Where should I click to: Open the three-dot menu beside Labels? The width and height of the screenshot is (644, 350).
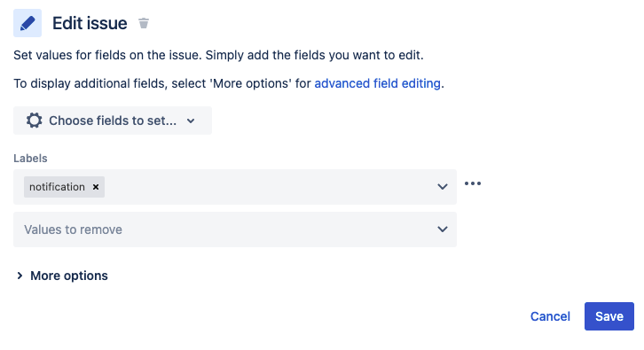[x=473, y=183]
